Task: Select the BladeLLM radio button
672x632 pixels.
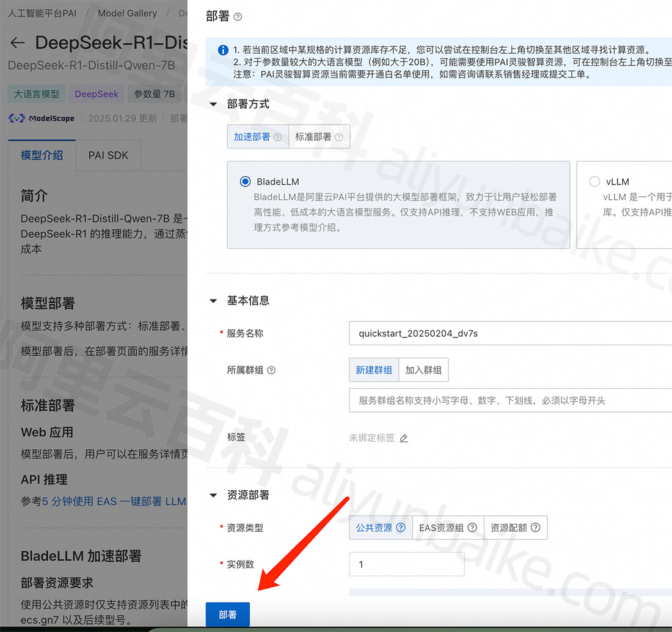Action: tap(246, 182)
